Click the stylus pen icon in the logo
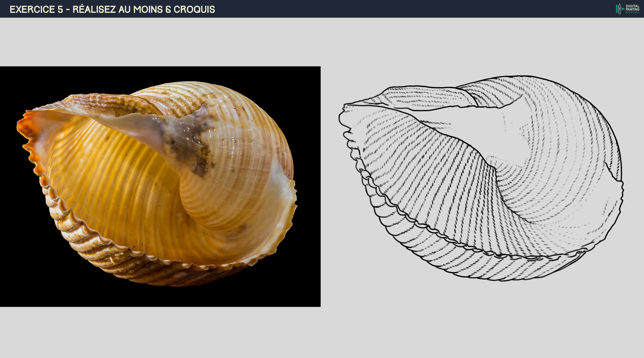This screenshot has width=644, height=358. point(619,9)
